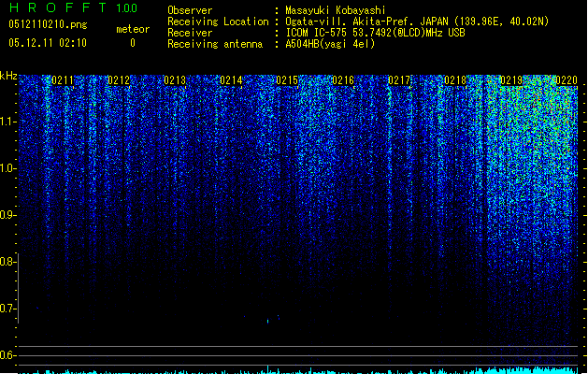The image size is (588, 374).
Task: Click the HROFFT 1.0.0 title text
Action: point(74,7)
